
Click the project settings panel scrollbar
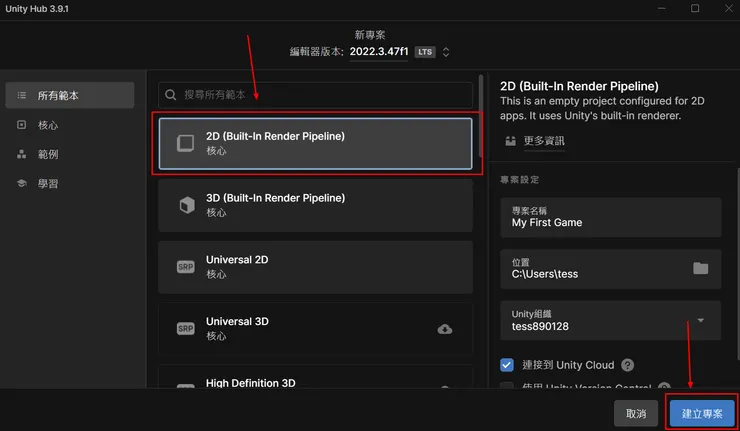tap(737, 264)
